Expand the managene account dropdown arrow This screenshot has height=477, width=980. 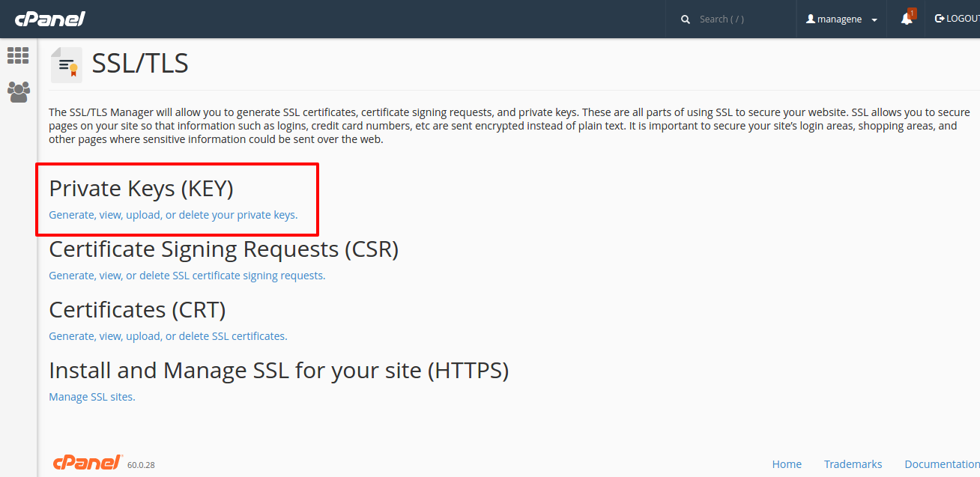[874, 20]
